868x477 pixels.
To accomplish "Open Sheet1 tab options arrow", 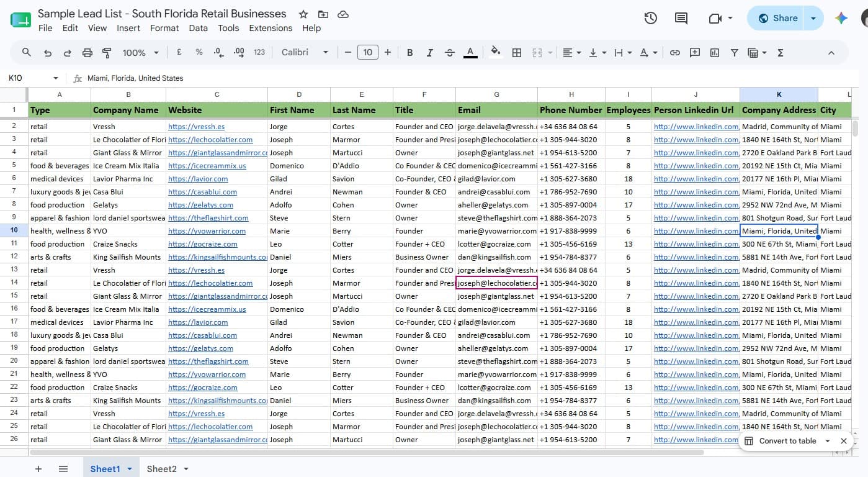I will pyautogui.click(x=130, y=469).
